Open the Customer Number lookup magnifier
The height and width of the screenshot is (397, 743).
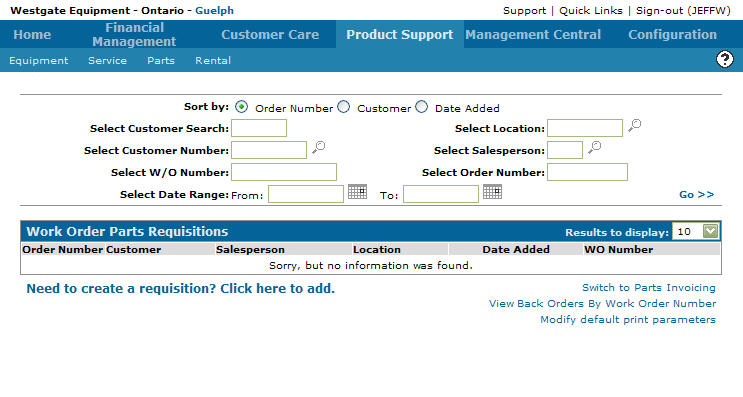(x=318, y=147)
